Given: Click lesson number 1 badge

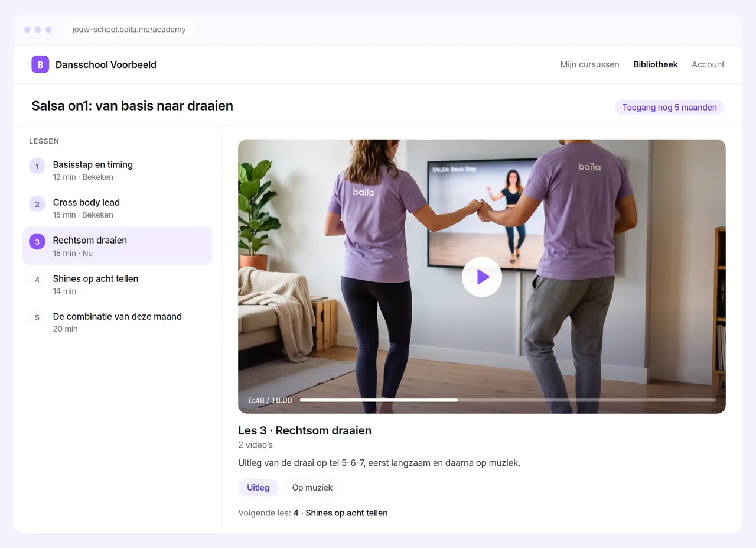Looking at the screenshot, I should (37, 166).
